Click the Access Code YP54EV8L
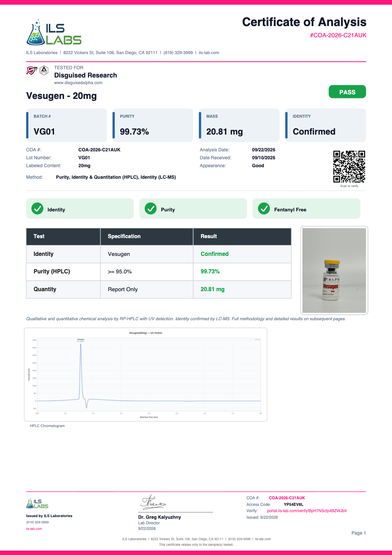This screenshot has width=392, height=555. coord(294,505)
